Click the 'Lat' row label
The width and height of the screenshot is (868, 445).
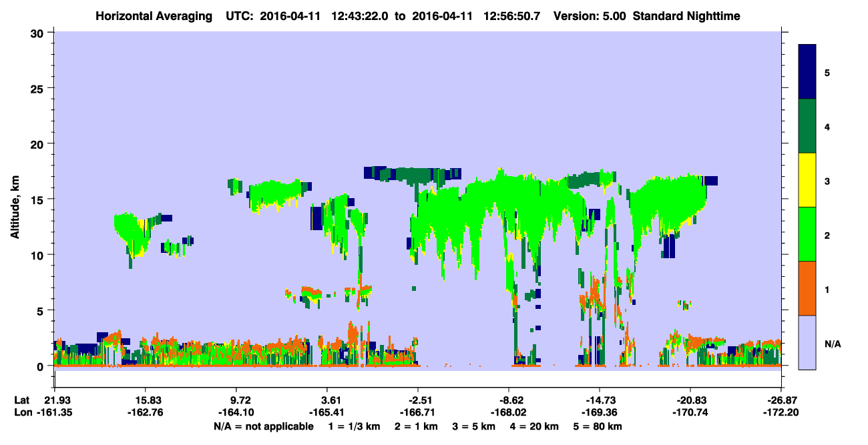[x=22, y=400]
